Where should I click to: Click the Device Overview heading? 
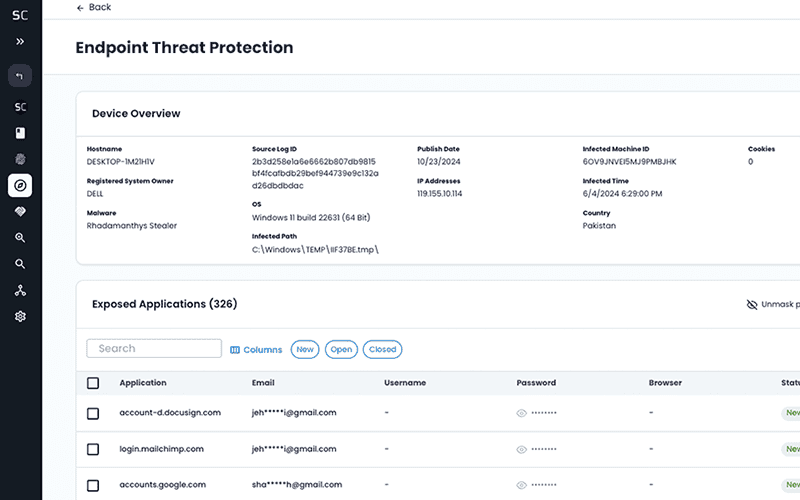click(x=136, y=113)
